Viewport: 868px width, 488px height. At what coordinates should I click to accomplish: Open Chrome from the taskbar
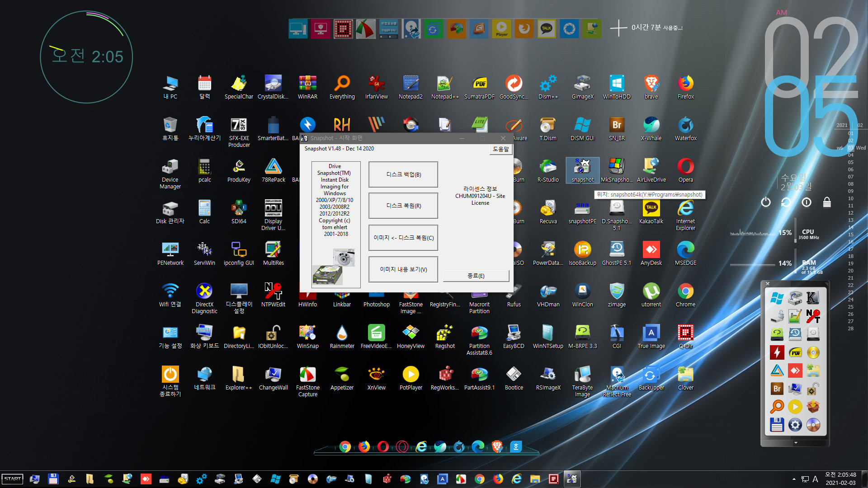479,479
